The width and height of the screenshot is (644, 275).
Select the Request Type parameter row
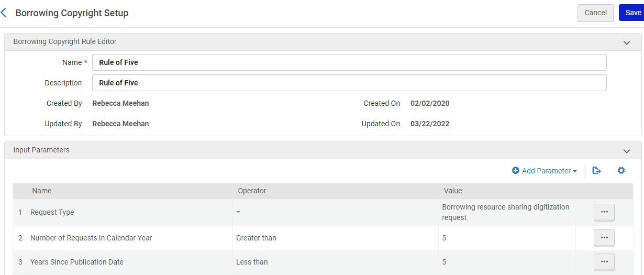tap(52, 213)
